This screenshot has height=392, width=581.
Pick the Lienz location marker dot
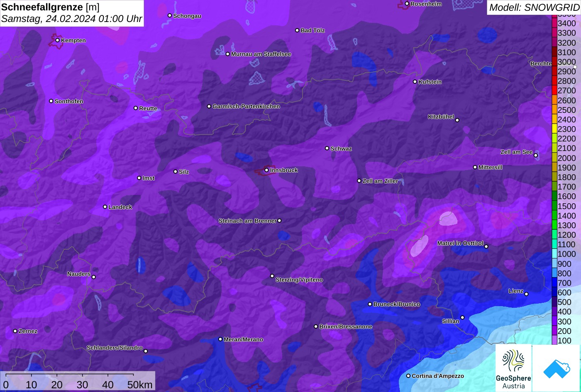pyautogui.click(x=526, y=294)
